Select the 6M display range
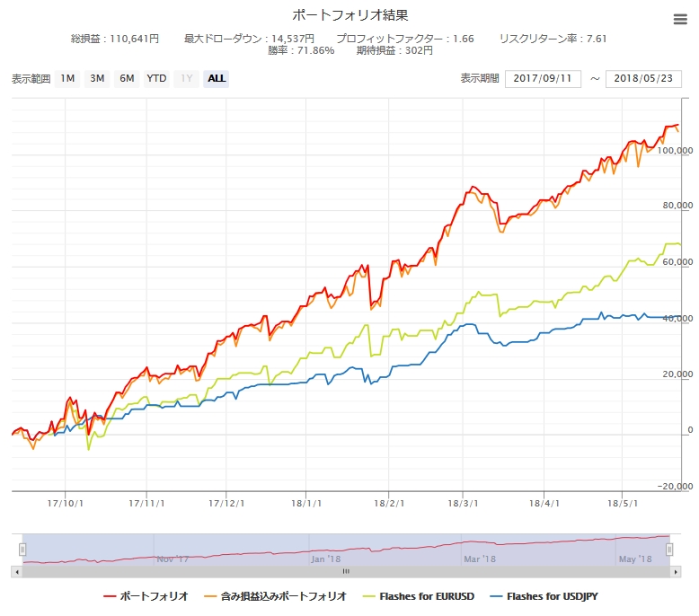Screen dimensions: 699x616 (x=127, y=79)
